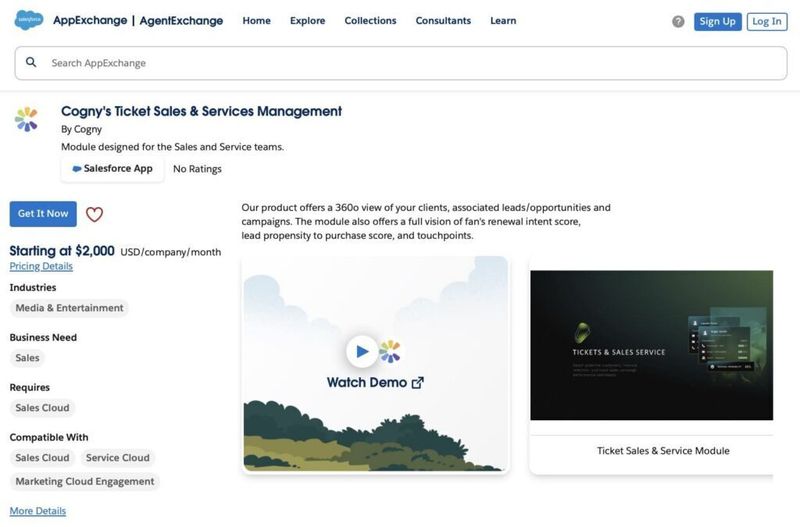Click "Module designed for the Sales and Service teams" text
The image size is (800, 527).
coord(172,147)
